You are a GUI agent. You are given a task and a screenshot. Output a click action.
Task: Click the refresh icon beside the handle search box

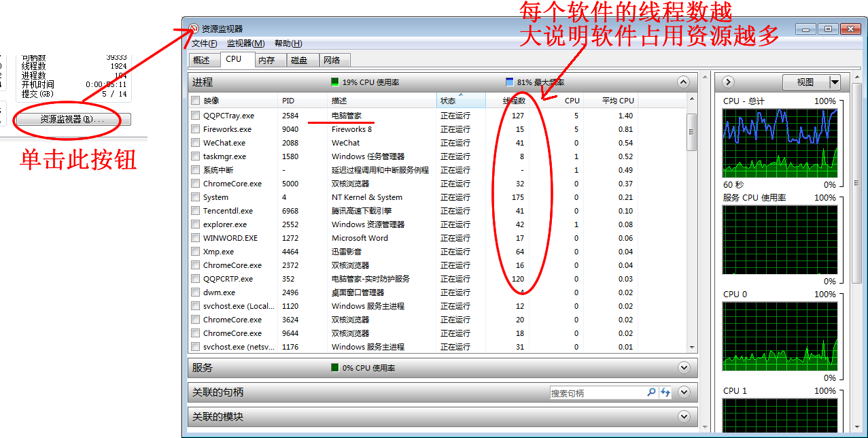point(665,392)
